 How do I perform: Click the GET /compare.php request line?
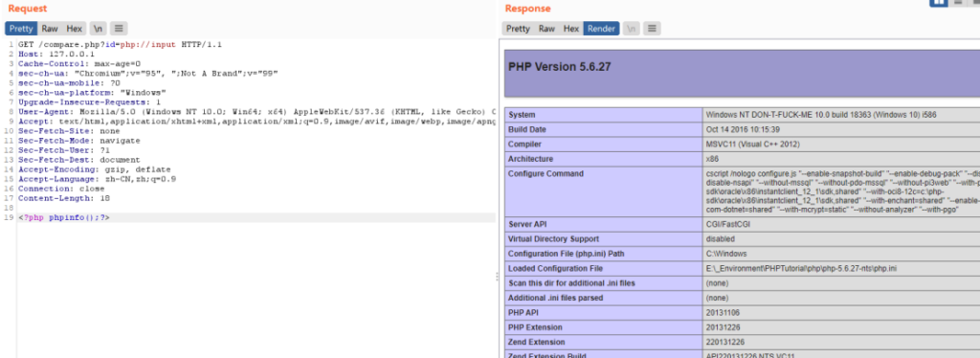tap(120, 45)
